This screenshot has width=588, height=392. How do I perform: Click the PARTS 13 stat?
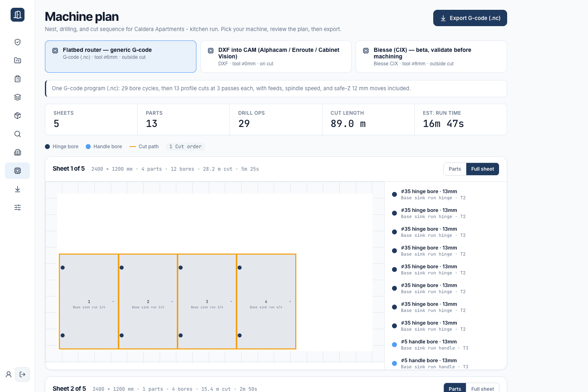(x=183, y=119)
